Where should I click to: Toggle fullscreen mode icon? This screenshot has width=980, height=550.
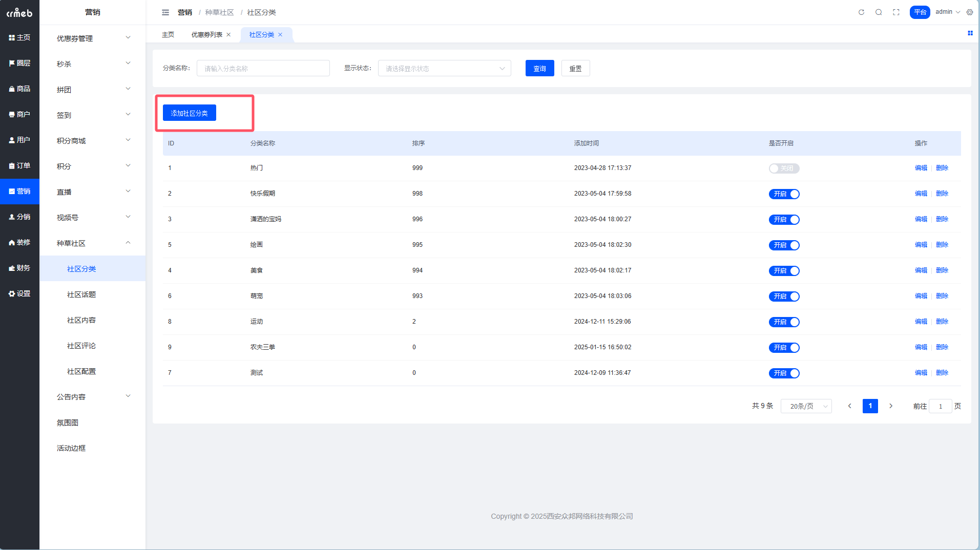[896, 12]
